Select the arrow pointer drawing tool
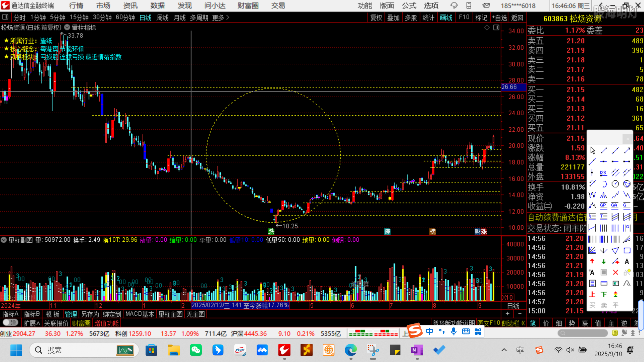This screenshot has width=644, height=362. (592, 150)
